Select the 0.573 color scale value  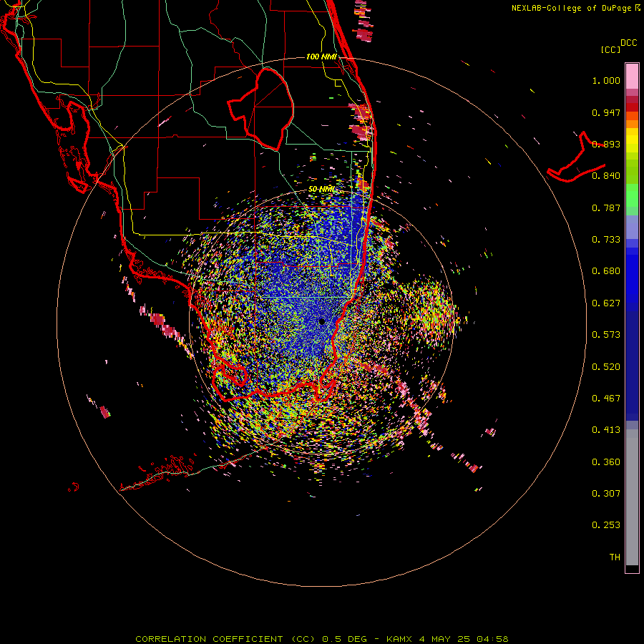point(606,335)
